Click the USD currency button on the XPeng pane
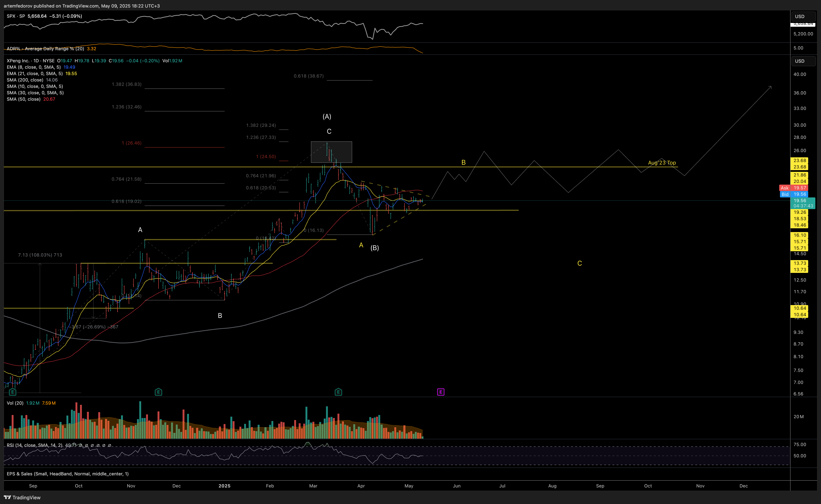This screenshot has height=504, width=821. [803, 61]
